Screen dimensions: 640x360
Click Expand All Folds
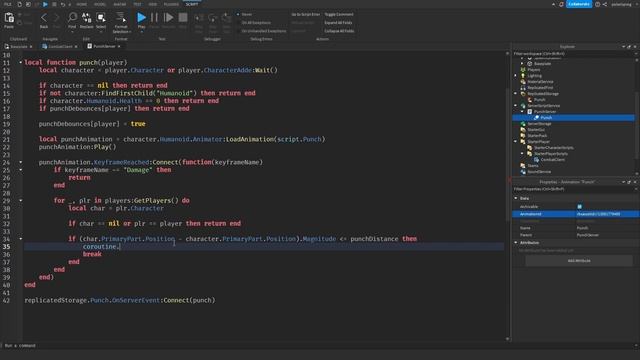point(338,22)
